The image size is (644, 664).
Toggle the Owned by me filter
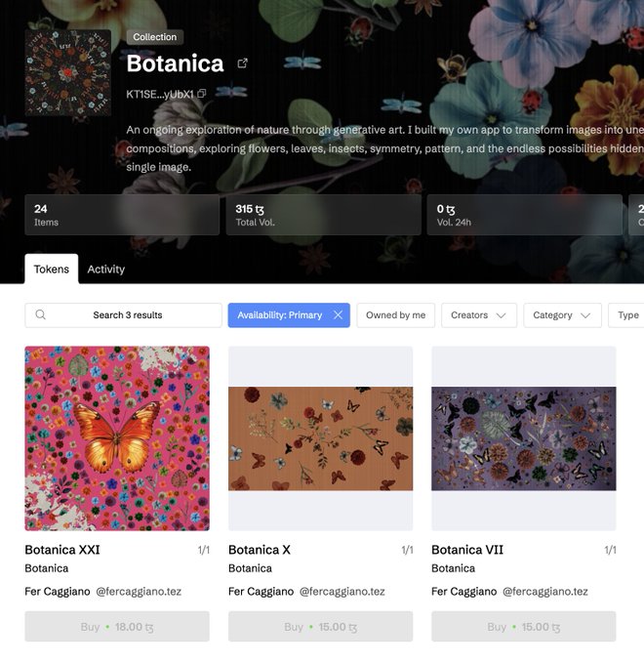(x=395, y=315)
